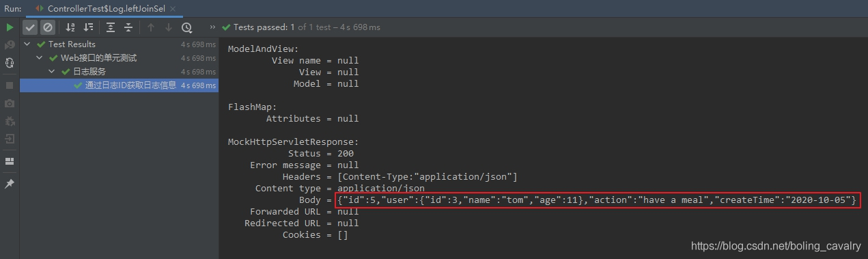Click the 'View name = null' line

pos(315,60)
